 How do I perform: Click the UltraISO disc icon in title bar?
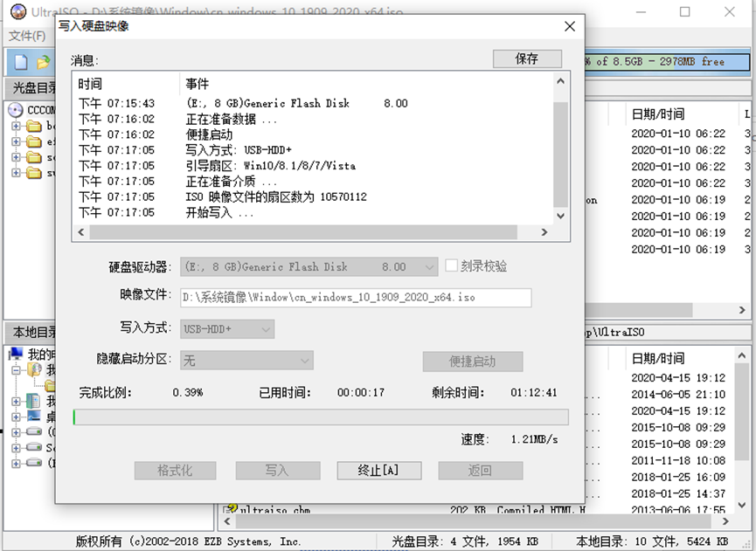tap(18, 11)
